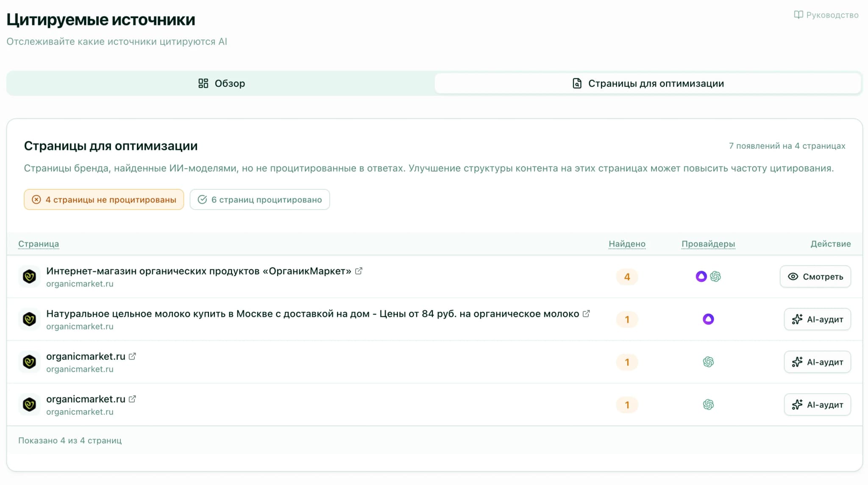Open external link icon beside milk page title
The height and width of the screenshot is (485, 868).
[x=586, y=314]
